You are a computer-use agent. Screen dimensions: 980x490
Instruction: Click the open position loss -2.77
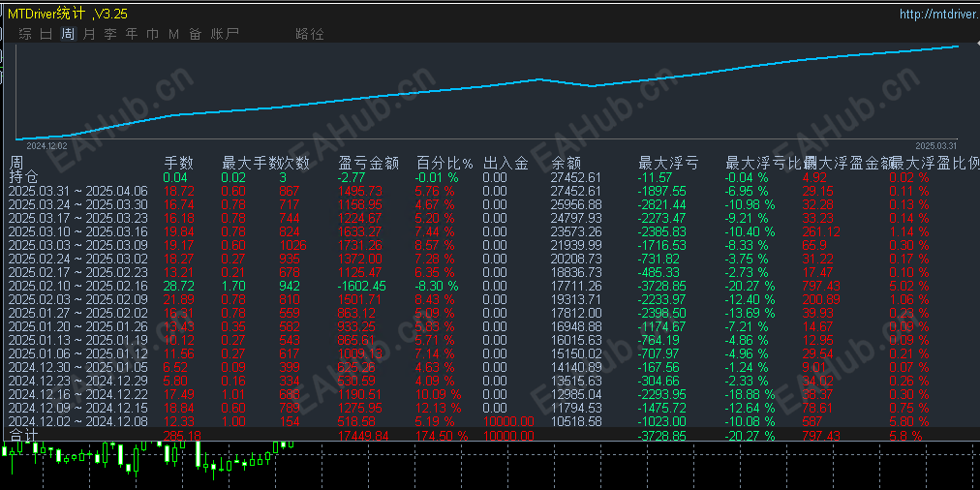(x=351, y=177)
